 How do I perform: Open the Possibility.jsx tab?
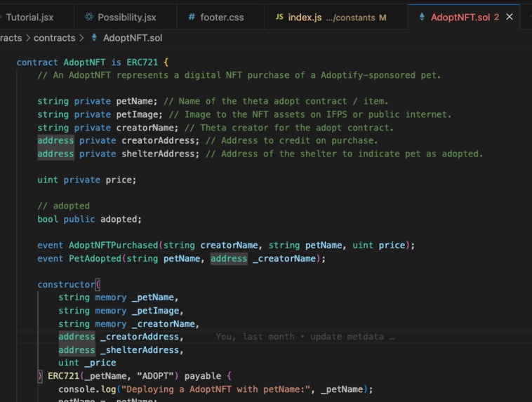tap(126, 18)
